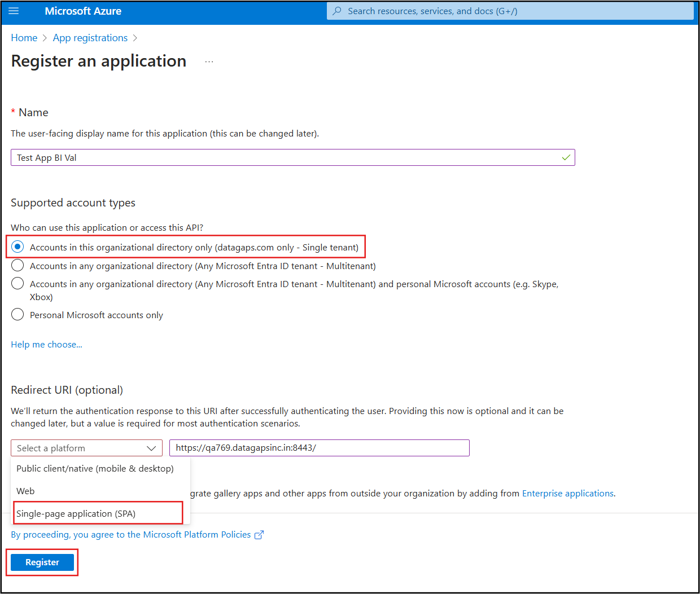The height and width of the screenshot is (594, 700).
Task: Select Personal Microsoft accounts only
Action: tap(18, 315)
